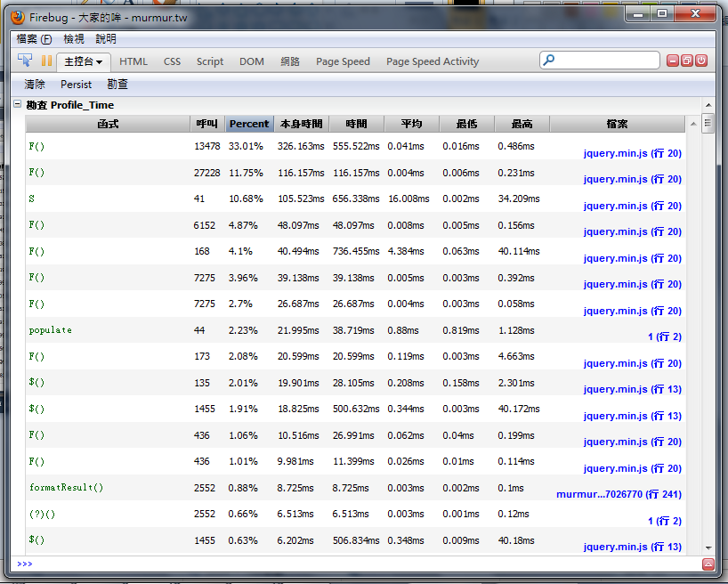Minimize Firebug panel with red minus icon
The image size is (728, 584).
click(672, 61)
